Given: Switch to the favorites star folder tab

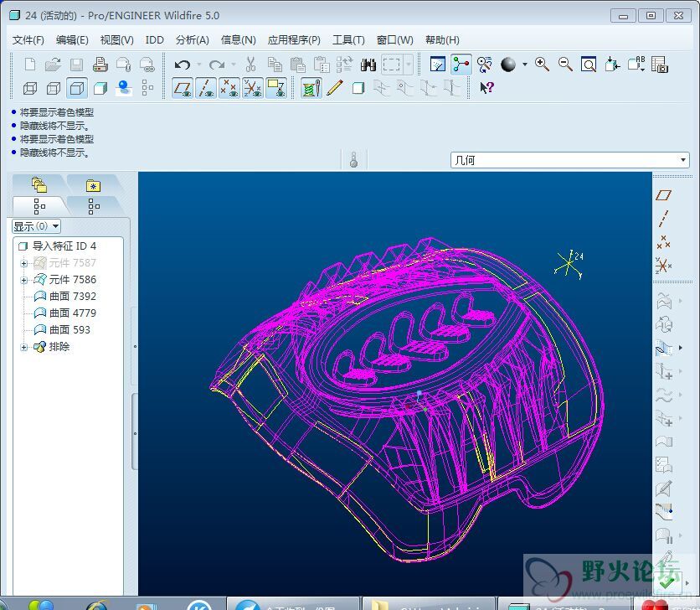Looking at the screenshot, I should click(93, 185).
